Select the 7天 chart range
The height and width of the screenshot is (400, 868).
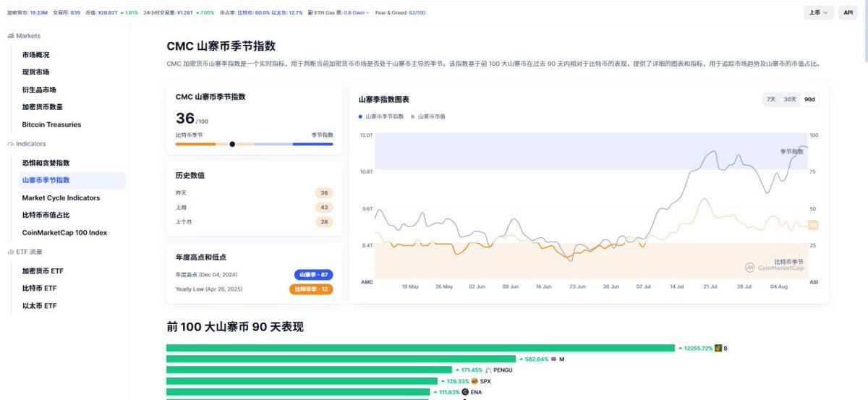pyautogui.click(x=771, y=99)
